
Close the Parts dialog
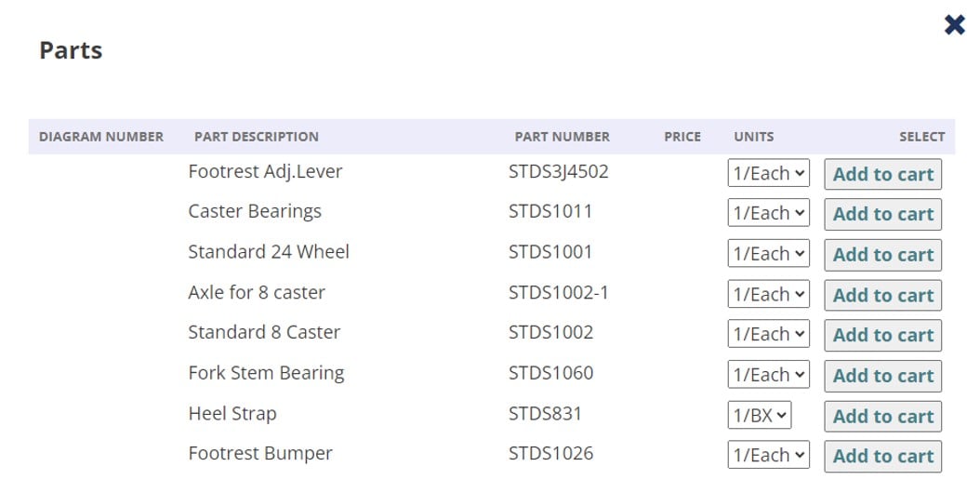(954, 25)
